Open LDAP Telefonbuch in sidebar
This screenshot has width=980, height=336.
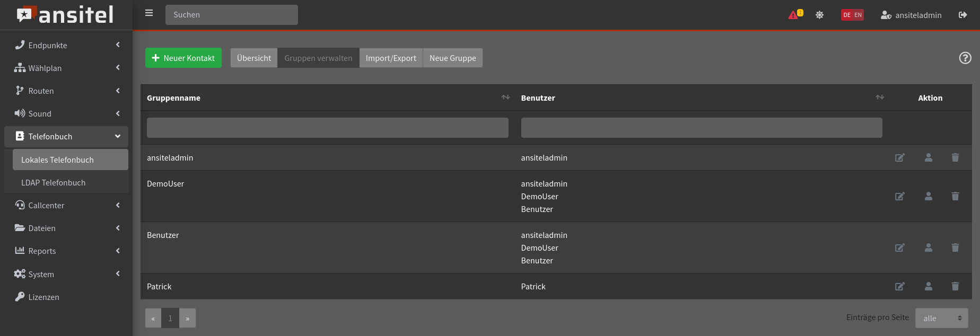[53, 182]
